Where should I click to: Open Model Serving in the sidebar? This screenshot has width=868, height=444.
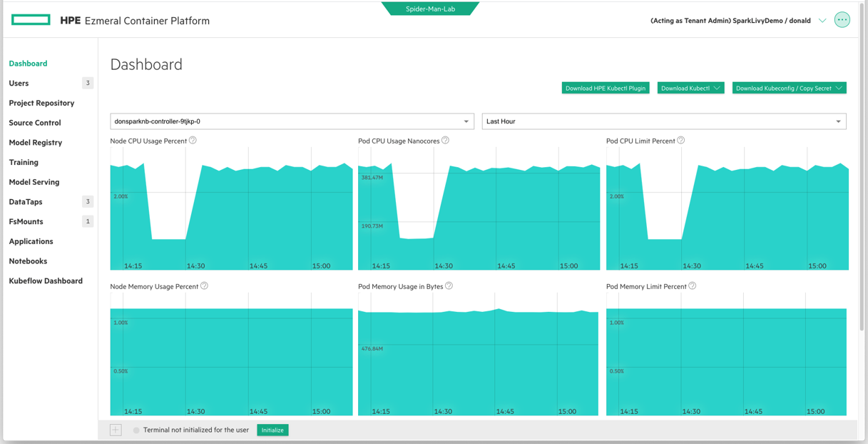[x=34, y=182]
